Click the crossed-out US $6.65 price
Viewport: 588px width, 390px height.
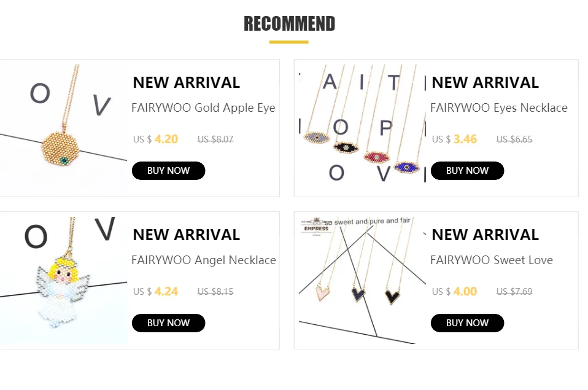tap(514, 139)
